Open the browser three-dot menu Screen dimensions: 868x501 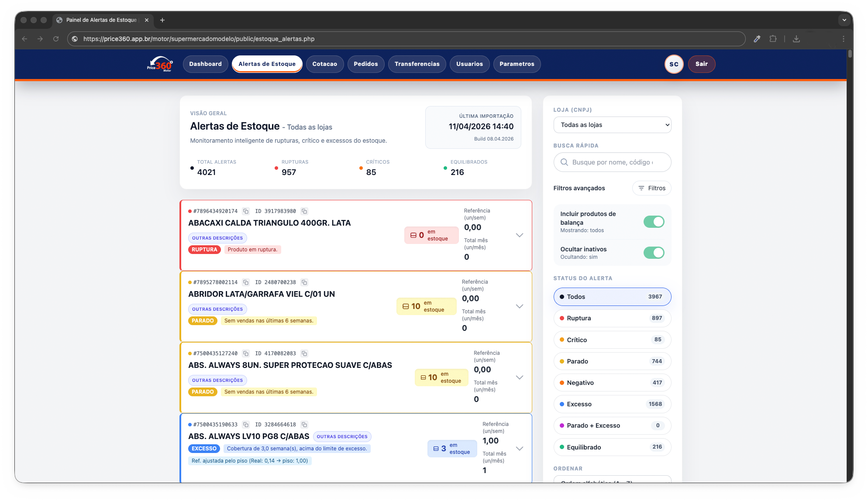pyautogui.click(x=844, y=39)
